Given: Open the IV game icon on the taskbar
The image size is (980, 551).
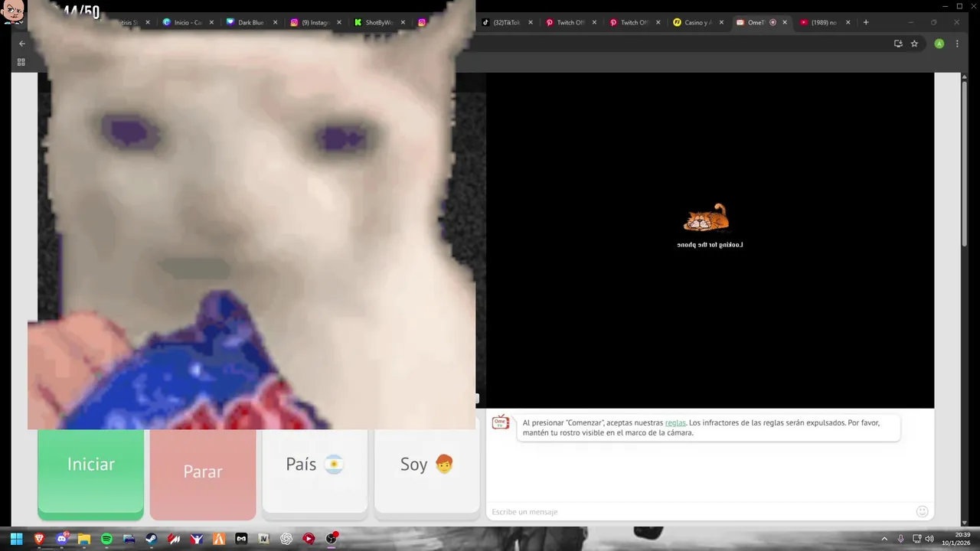Looking at the screenshot, I should [x=263, y=539].
